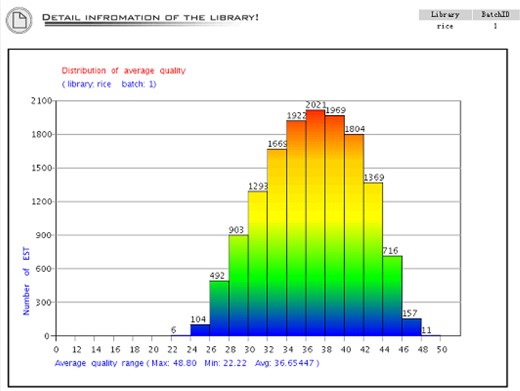Click the histogram bar labeled 1293
520x391 pixels.
[258, 263]
